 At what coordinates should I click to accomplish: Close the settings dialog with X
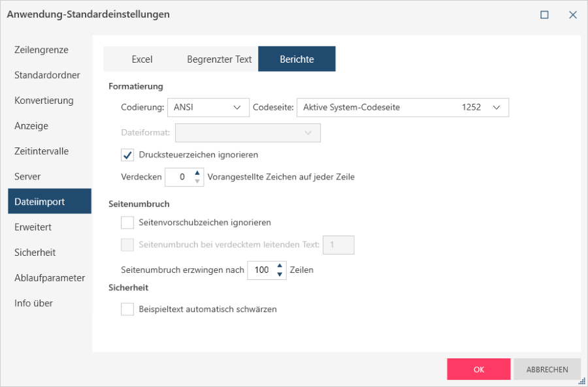click(572, 14)
